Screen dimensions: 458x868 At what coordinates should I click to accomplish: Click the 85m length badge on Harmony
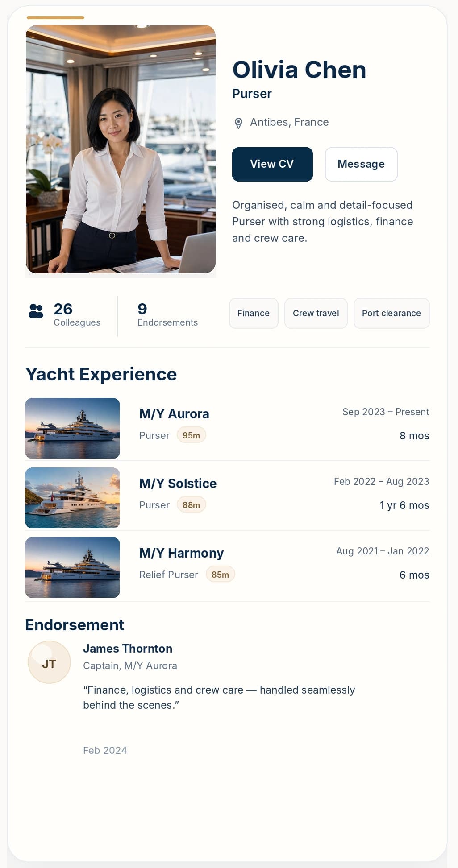220,575
